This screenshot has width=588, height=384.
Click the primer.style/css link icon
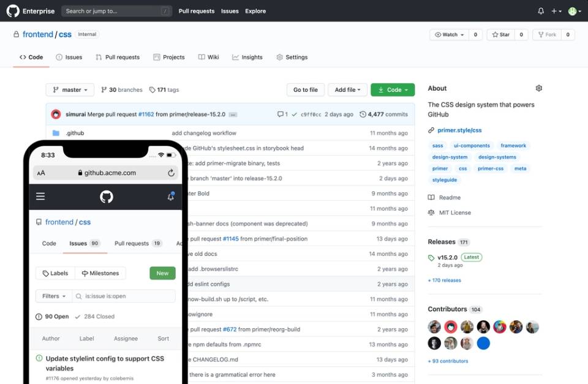[431, 130]
